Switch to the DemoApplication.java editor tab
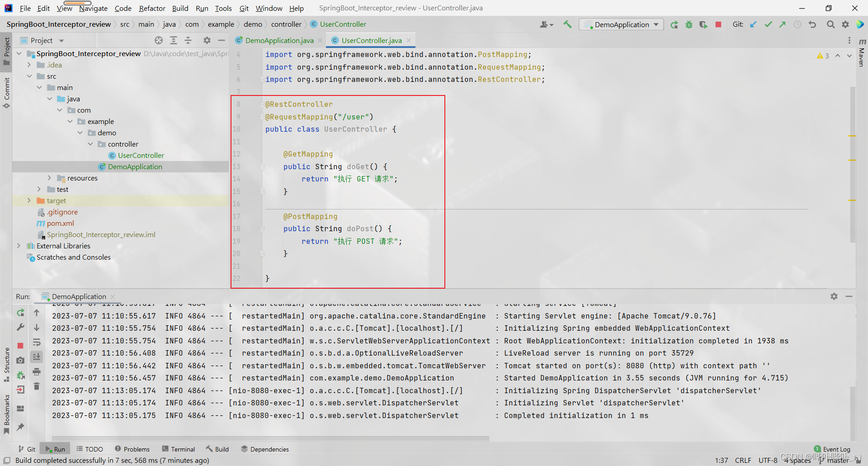 pyautogui.click(x=279, y=40)
